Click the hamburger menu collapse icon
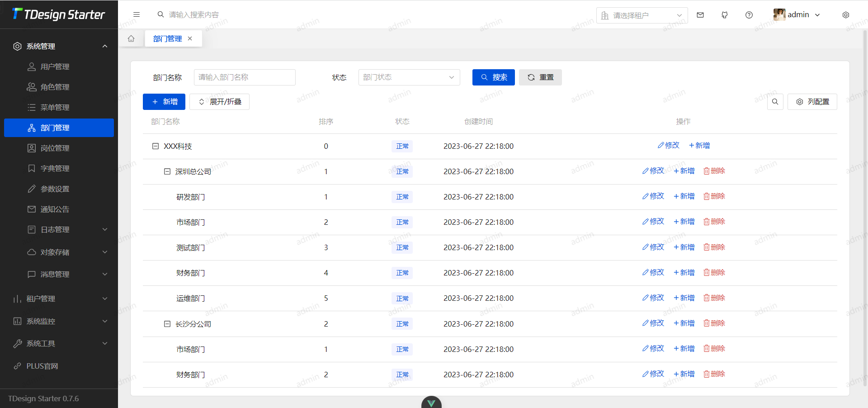This screenshot has width=868, height=408. [137, 14]
